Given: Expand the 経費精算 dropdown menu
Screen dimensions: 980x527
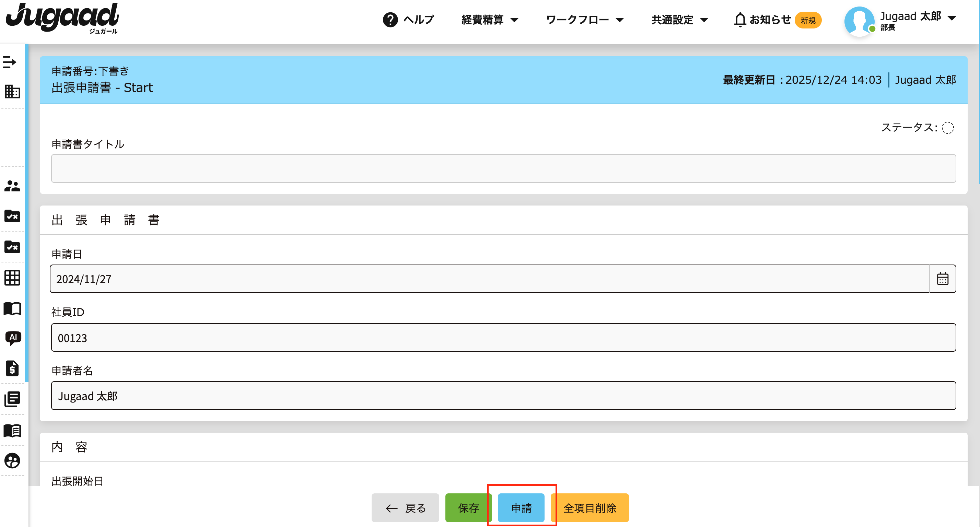Looking at the screenshot, I should pos(490,20).
